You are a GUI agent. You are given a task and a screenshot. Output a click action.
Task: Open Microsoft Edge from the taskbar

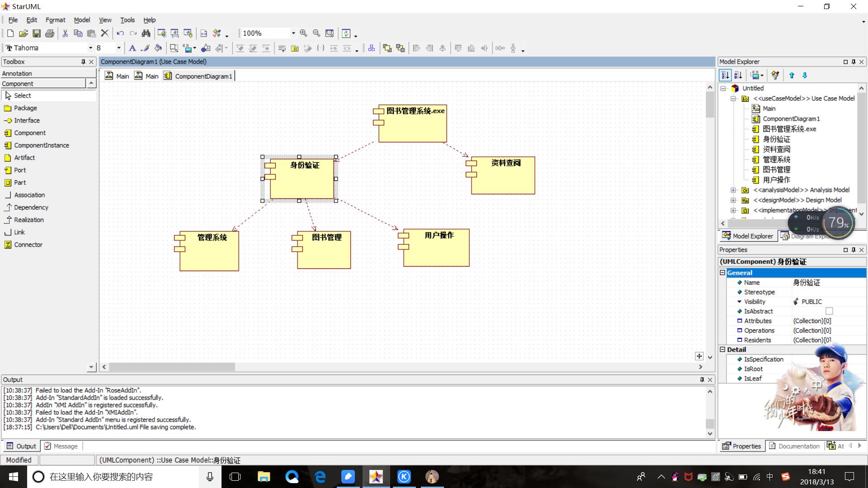pos(320,477)
